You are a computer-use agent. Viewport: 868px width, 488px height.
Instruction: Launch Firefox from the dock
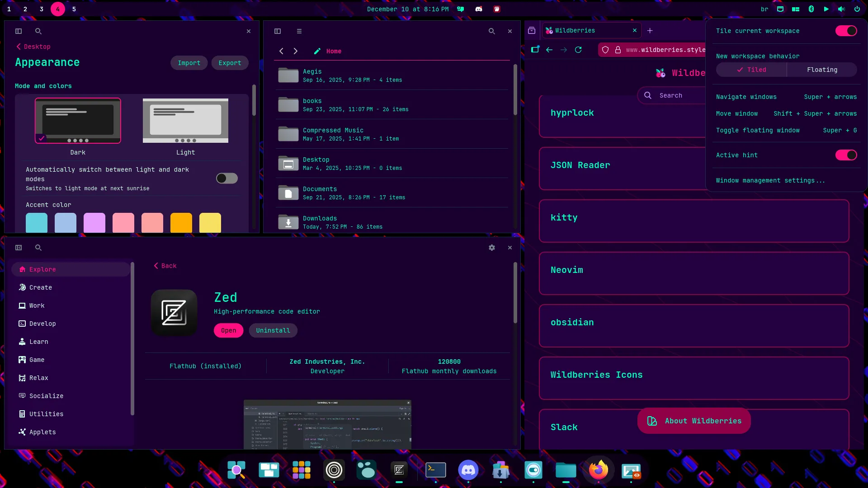click(598, 470)
